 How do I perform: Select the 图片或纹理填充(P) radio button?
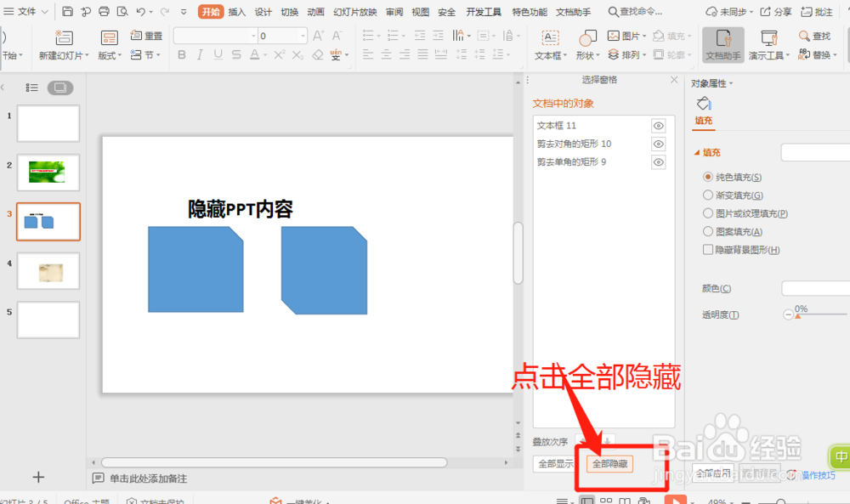click(x=707, y=213)
